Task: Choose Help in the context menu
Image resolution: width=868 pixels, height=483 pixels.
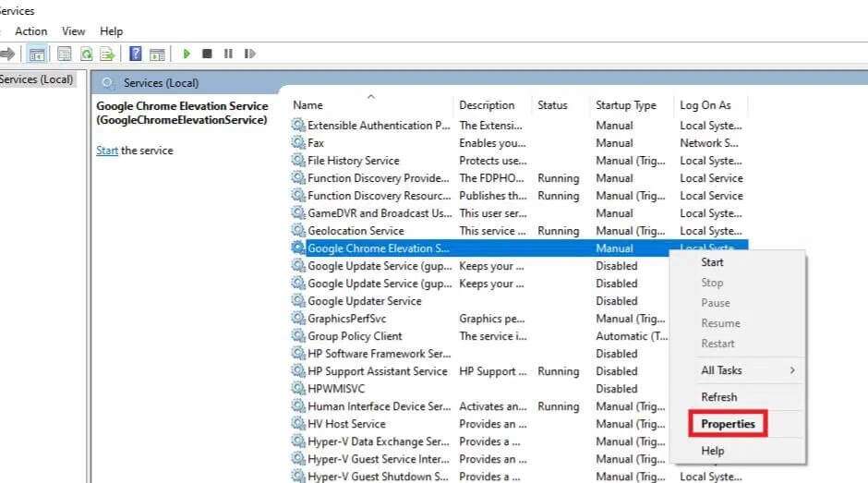Action: (713, 451)
